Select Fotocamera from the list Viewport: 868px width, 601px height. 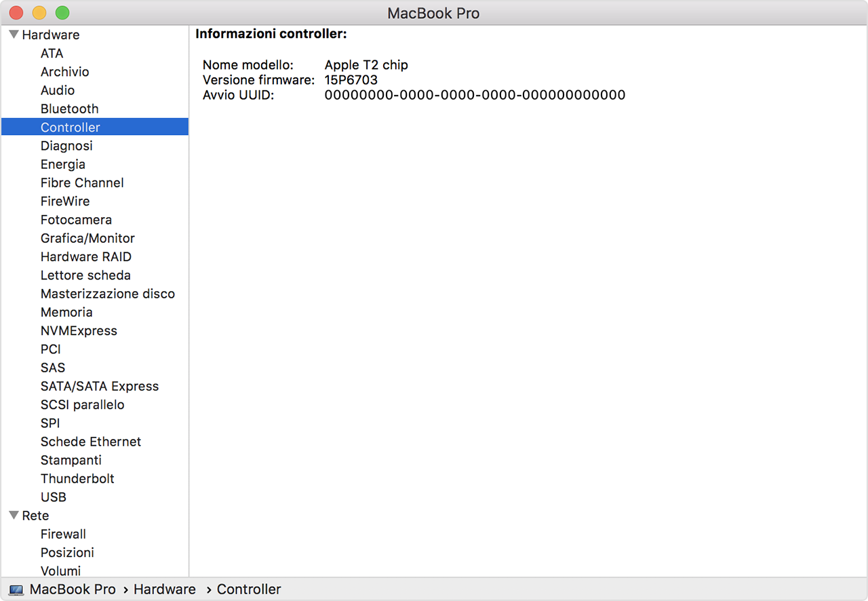point(76,220)
